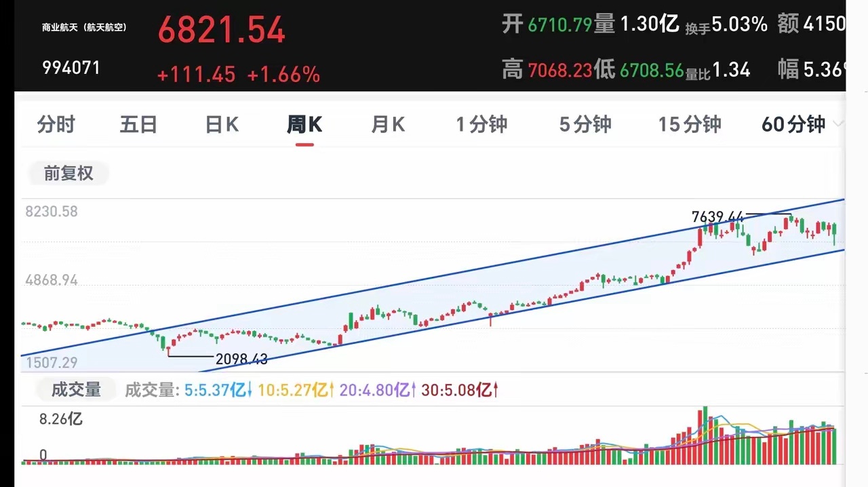Click the current price 6821.54
This screenshot has width=868, height=487.
[x=222, y=31]
